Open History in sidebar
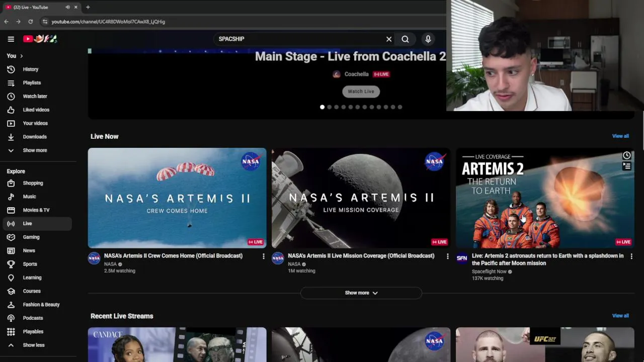644x362 pixels. [37, 69]
